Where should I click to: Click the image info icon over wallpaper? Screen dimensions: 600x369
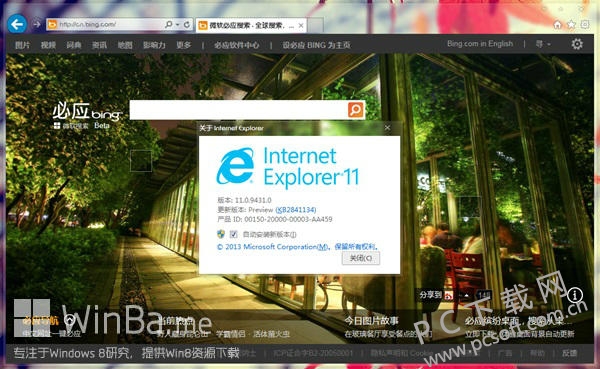575,295
